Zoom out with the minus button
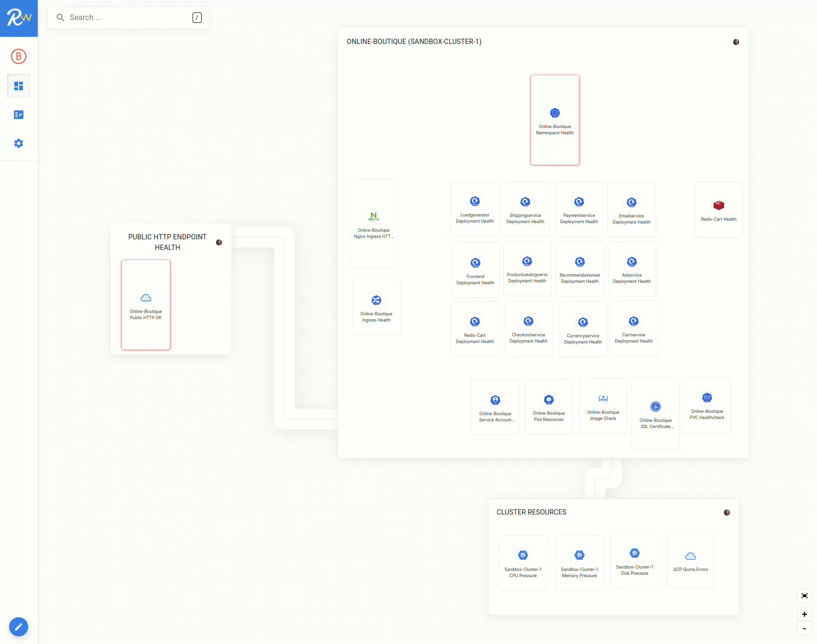 point(805,629)
